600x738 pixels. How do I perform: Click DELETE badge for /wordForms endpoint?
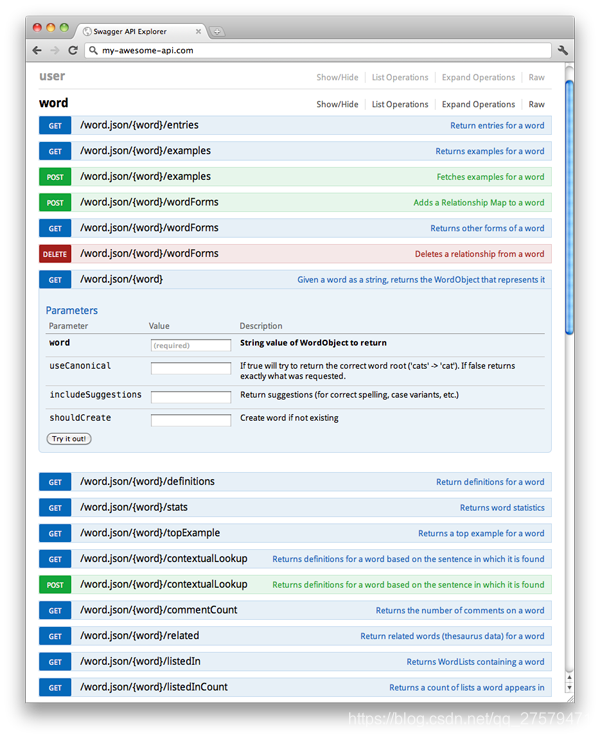click(x=55, y=254)
